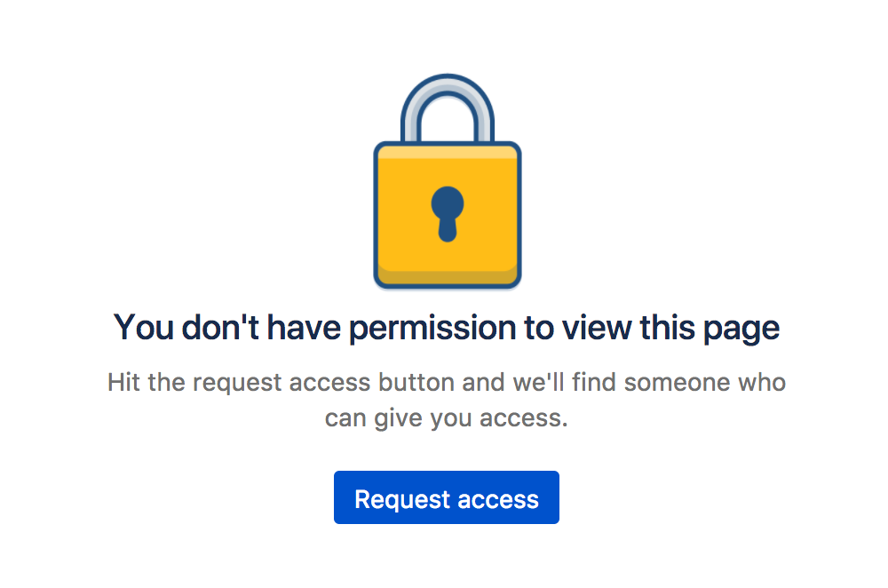
Task: Click the word "You" starting the heading
Action: (x=144, y=328)
